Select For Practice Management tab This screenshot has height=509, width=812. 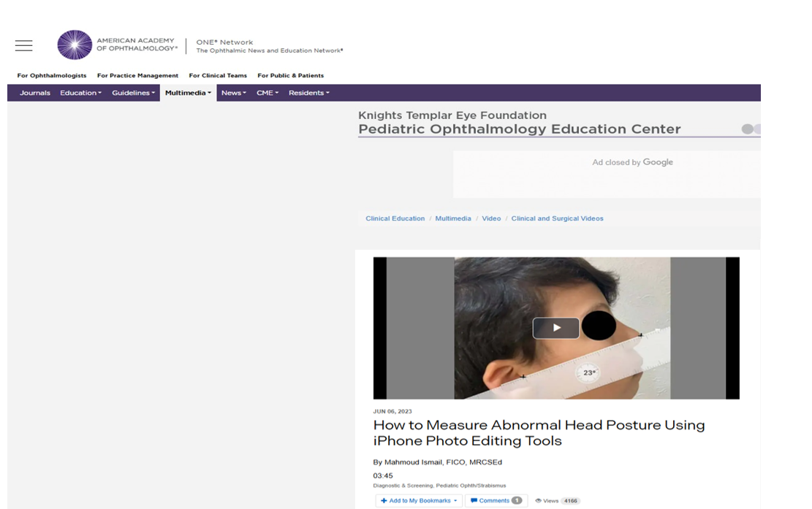[137, 75]
